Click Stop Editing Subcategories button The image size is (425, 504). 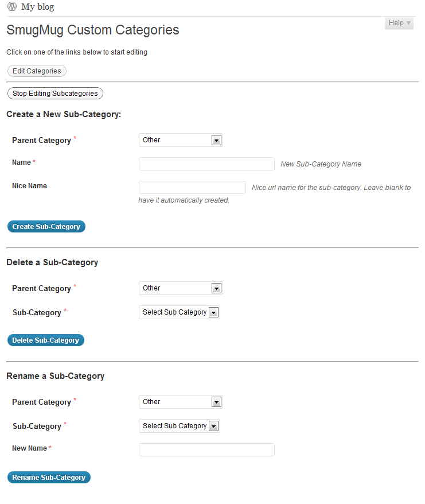click(55, 94)
